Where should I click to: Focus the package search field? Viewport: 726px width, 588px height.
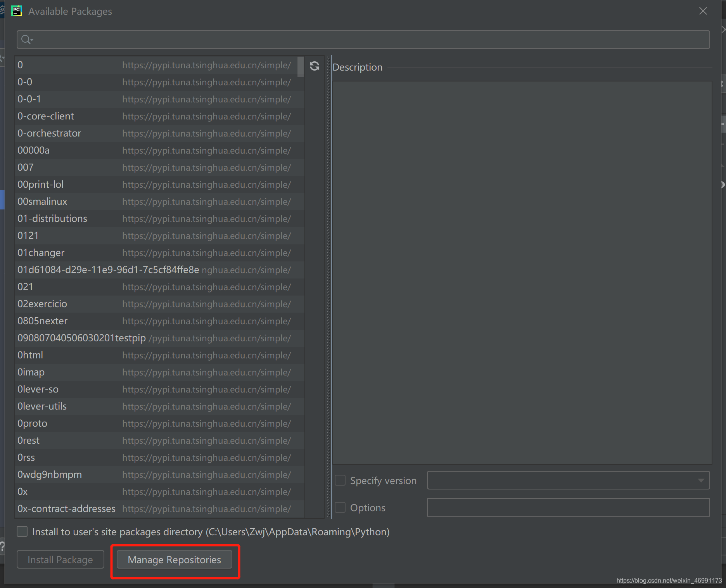(363, 40)
